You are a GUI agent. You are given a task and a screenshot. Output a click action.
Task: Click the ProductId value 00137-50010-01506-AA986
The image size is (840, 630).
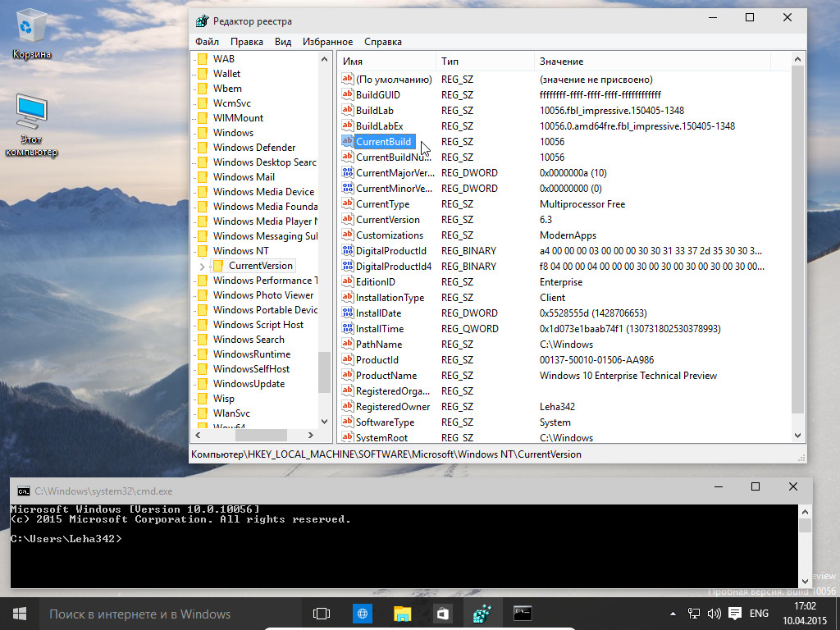coord(597,360)
